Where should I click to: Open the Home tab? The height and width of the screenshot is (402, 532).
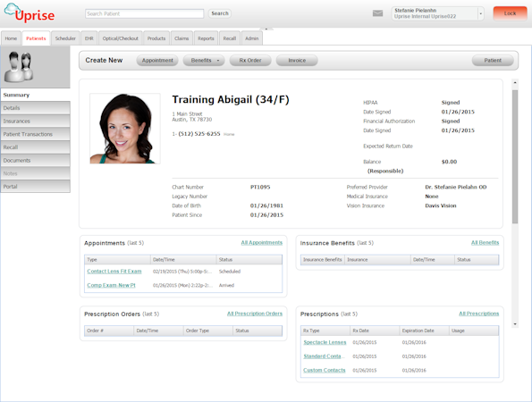11,38
